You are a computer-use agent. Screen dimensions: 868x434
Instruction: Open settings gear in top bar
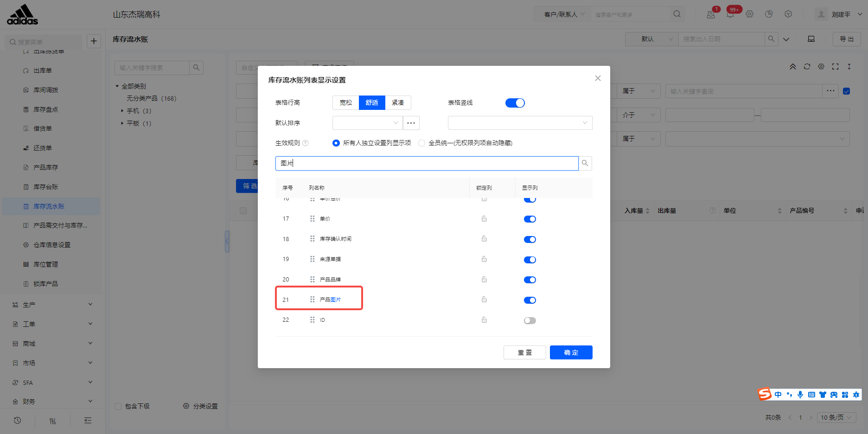[750, 14]
